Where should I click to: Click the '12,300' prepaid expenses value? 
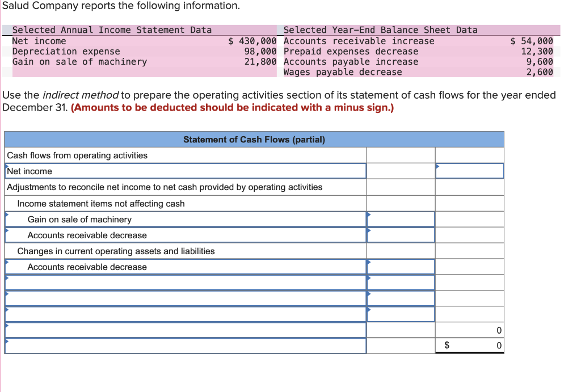tap(537, 51)
